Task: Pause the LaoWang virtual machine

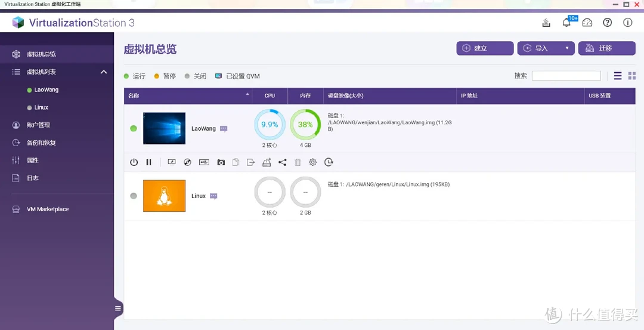Action: point(149,162)
